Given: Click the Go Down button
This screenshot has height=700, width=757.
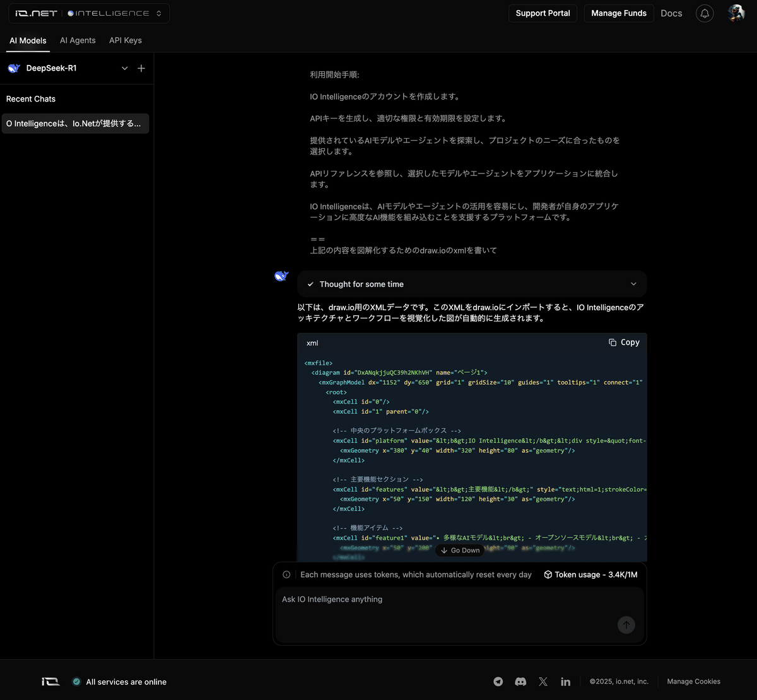Looking at the screenshot, I should point(459,550).
